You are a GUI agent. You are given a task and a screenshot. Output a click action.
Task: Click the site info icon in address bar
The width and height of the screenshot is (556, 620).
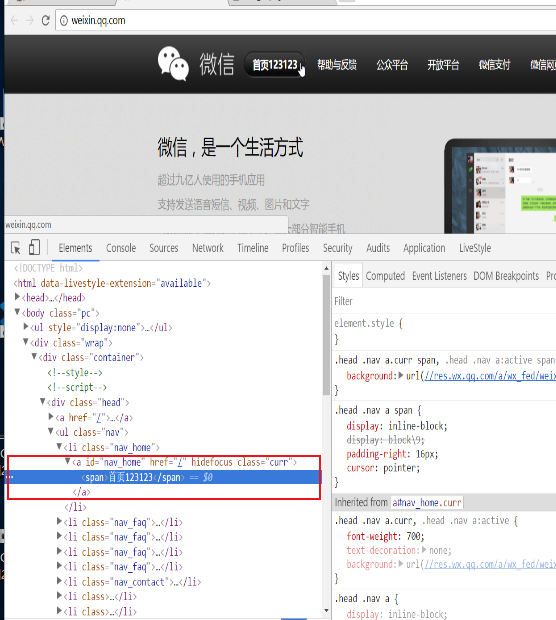64,21
